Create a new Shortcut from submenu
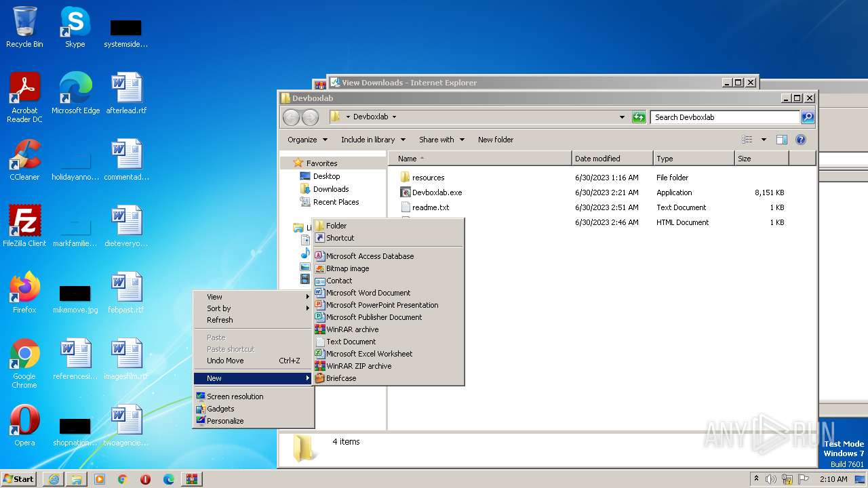Screen dimensions: 868x488 pyautogui.click(x=388, y=238)
